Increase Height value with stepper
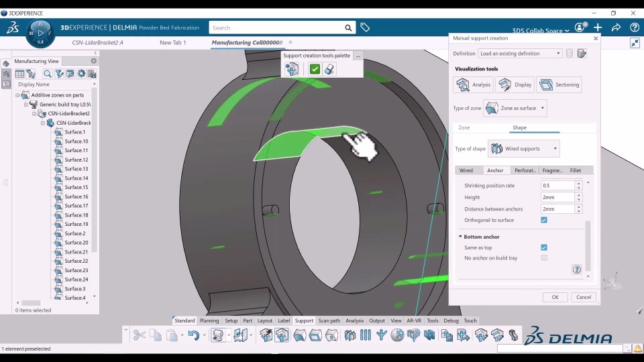The width and height of the screenshot is (644, 362). point(579,195)
